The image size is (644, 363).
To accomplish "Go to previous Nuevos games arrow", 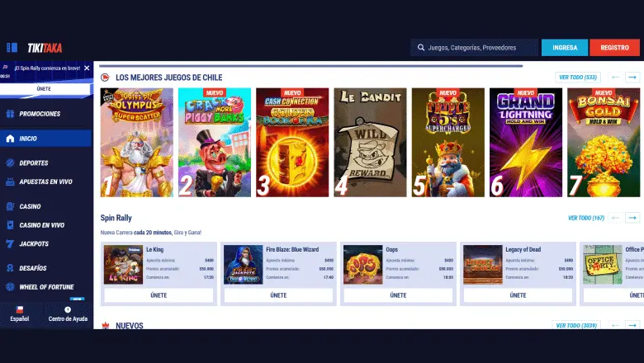I will 615,325.
